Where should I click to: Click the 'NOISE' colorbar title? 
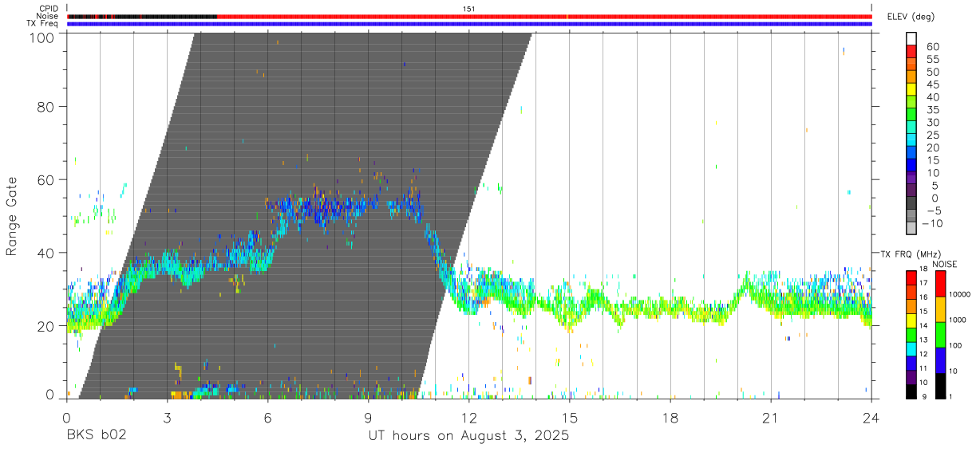[x=944, y=264]
